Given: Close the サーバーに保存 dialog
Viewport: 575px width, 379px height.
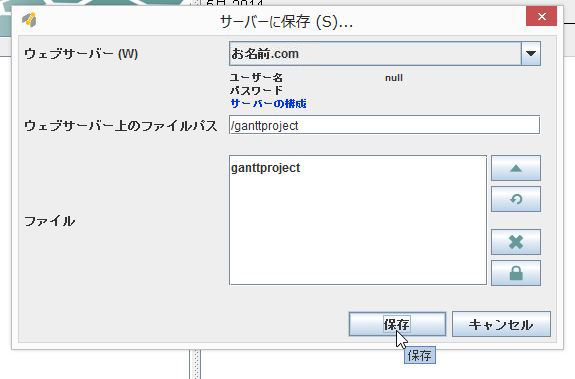Looking at the screenshot, I should (541, 16).
